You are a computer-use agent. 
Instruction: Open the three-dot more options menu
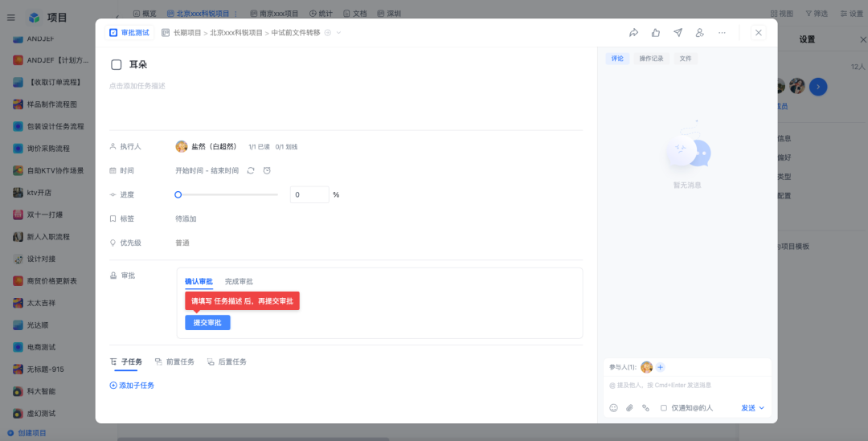point(722,33)
